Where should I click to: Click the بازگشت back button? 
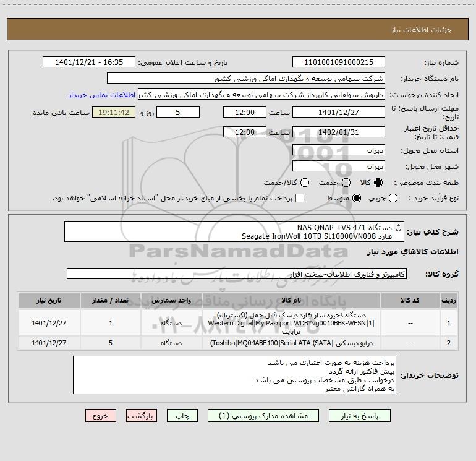142,415
